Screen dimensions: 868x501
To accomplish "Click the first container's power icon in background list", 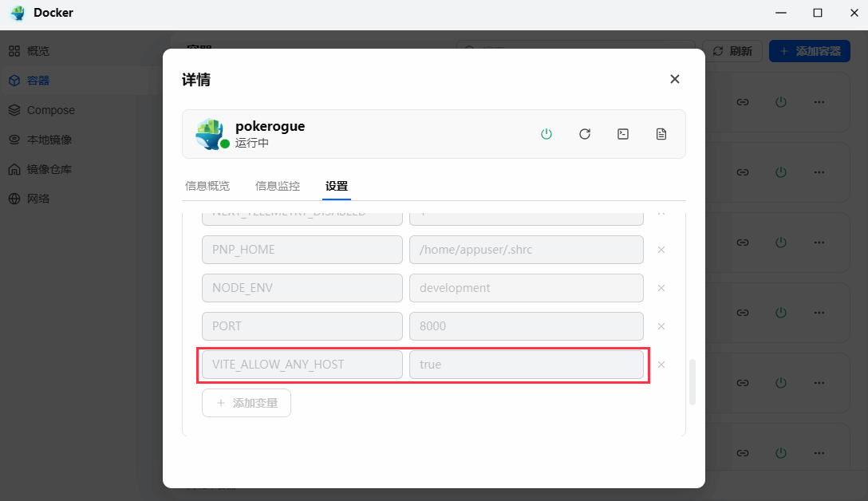I will (781, 102).
